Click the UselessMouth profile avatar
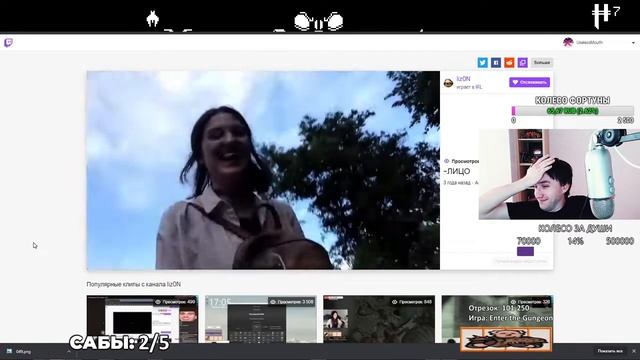 pos(568,42)
